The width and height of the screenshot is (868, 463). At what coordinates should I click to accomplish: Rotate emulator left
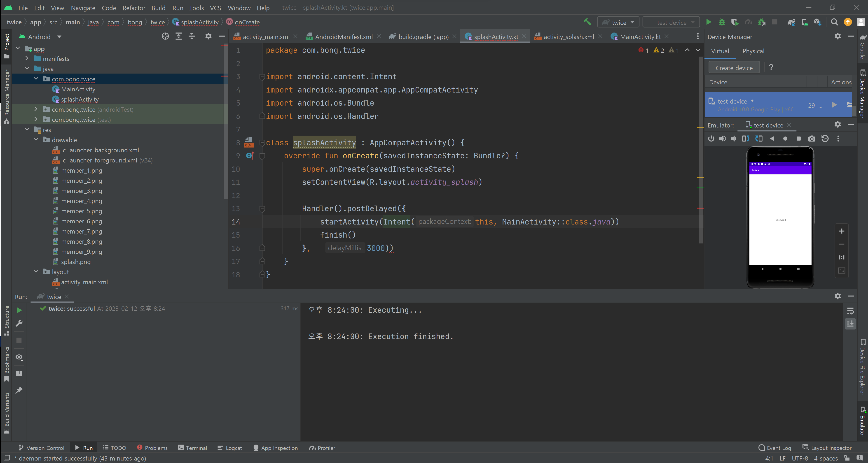point(746,138)
